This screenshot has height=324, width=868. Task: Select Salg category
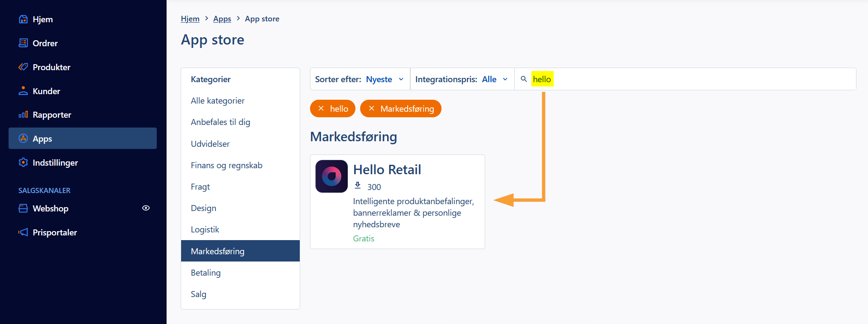240,294
